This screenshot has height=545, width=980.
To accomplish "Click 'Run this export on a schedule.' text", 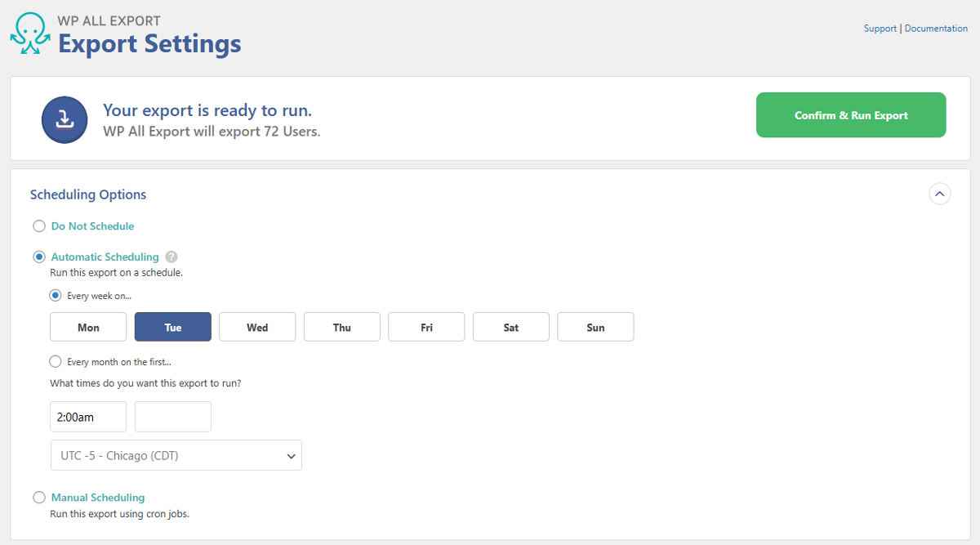I will tap(116, 273).
